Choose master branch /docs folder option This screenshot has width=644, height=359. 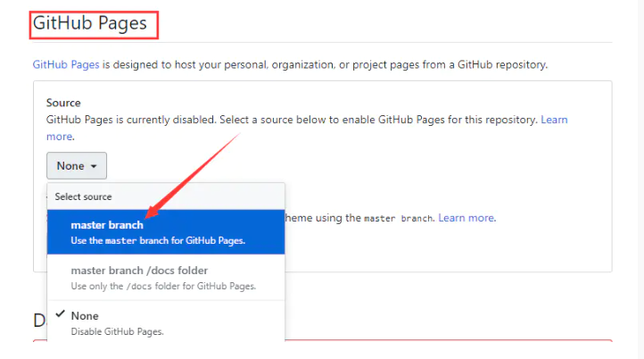tap(166, 278)
